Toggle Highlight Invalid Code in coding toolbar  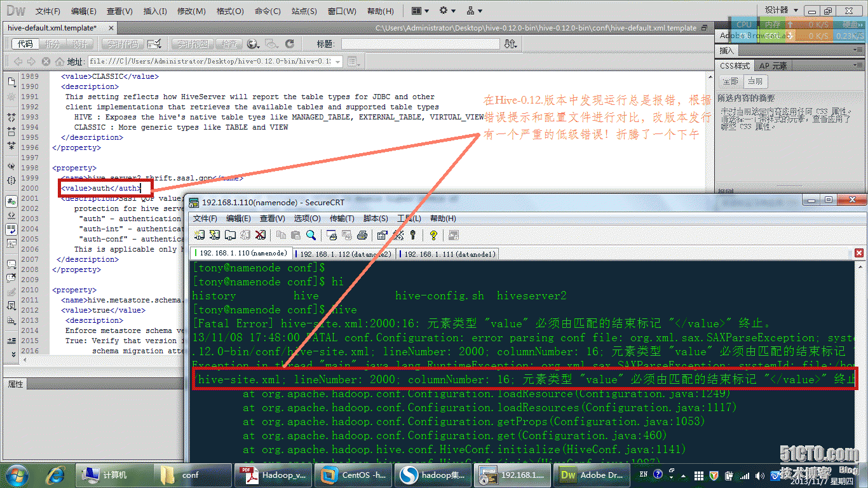(x=11, y=215)
